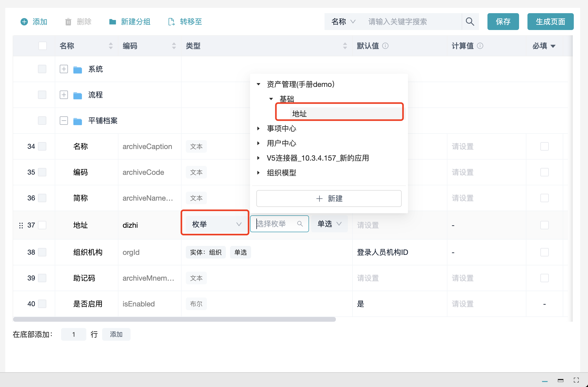
Task: Collapse the 基础 tree node
Action: pos(271,99)
